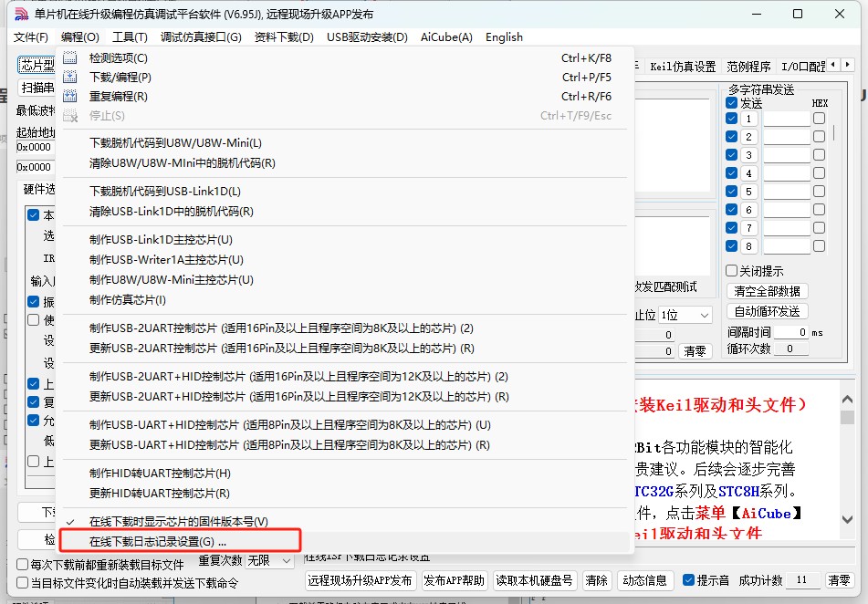Screen dimensions: 868x604
Task: Click the 自动循环发送 button
Action: coord(767,312)
